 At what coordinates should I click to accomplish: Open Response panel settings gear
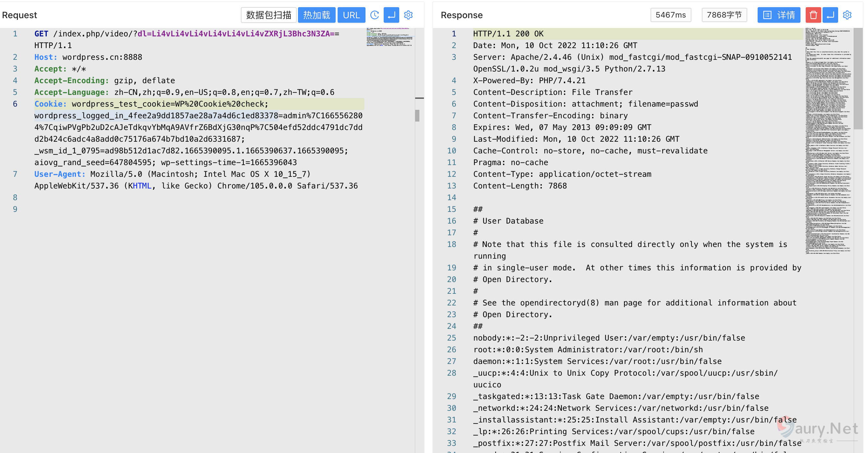847,15
